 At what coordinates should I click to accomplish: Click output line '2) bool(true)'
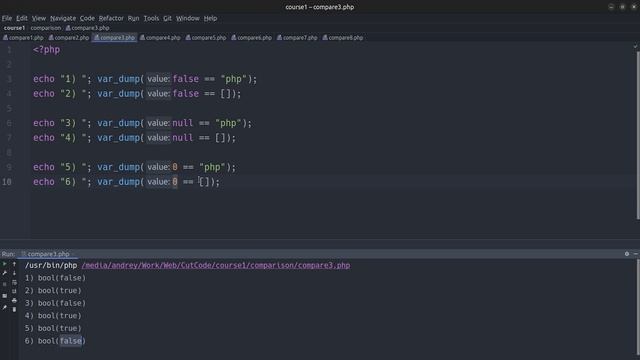pos(53,291)
